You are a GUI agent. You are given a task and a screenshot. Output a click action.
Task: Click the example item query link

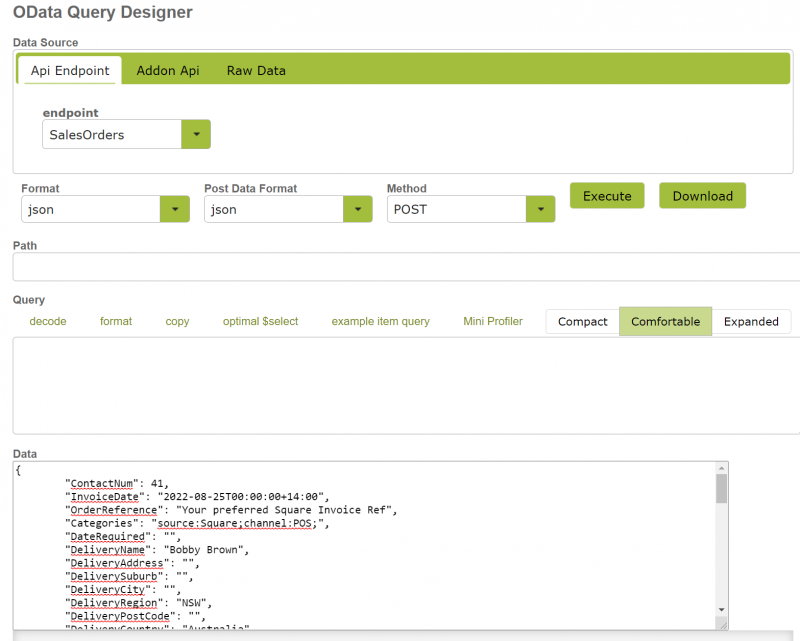click(380, 321)
